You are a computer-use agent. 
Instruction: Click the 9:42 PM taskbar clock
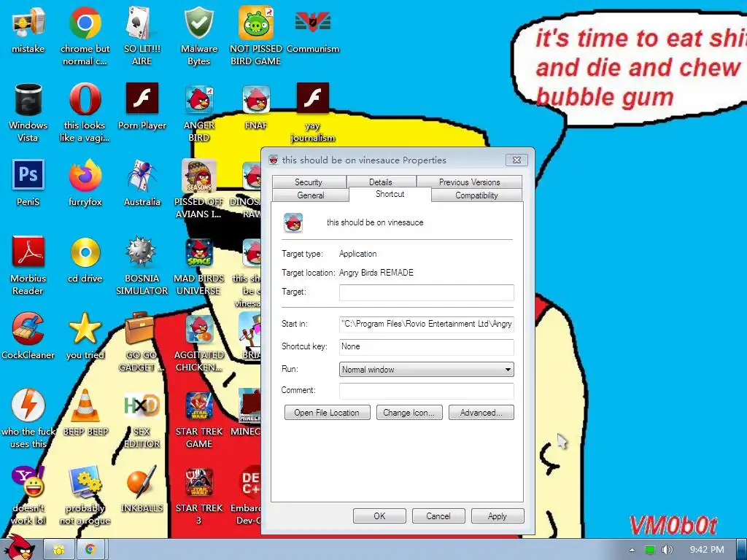[707, 550]
